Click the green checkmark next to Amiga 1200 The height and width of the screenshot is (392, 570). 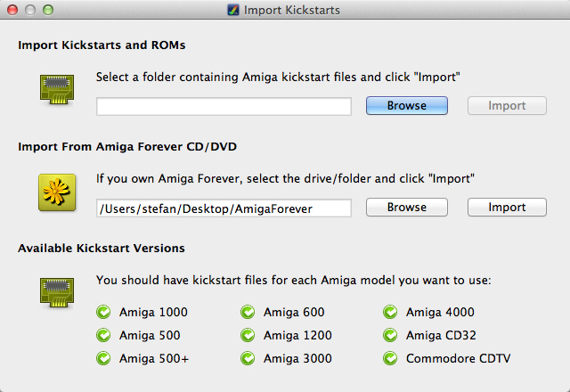point(248,335)
